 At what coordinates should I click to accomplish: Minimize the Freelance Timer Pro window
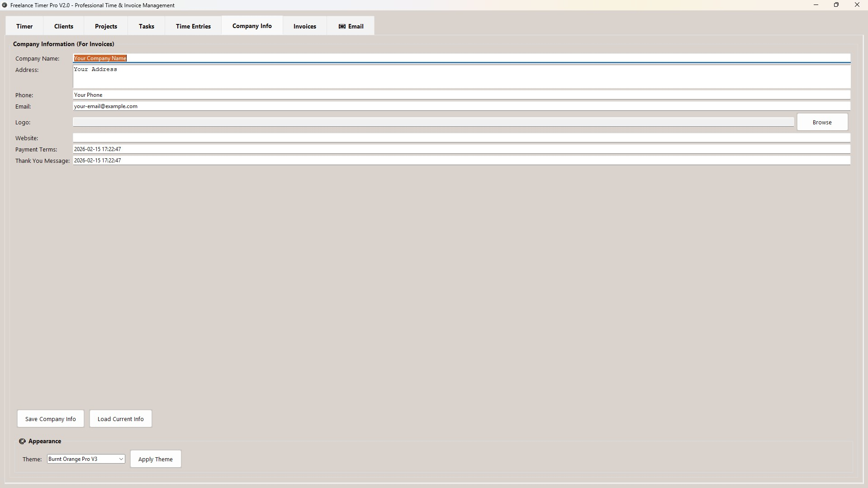(816, 5)
